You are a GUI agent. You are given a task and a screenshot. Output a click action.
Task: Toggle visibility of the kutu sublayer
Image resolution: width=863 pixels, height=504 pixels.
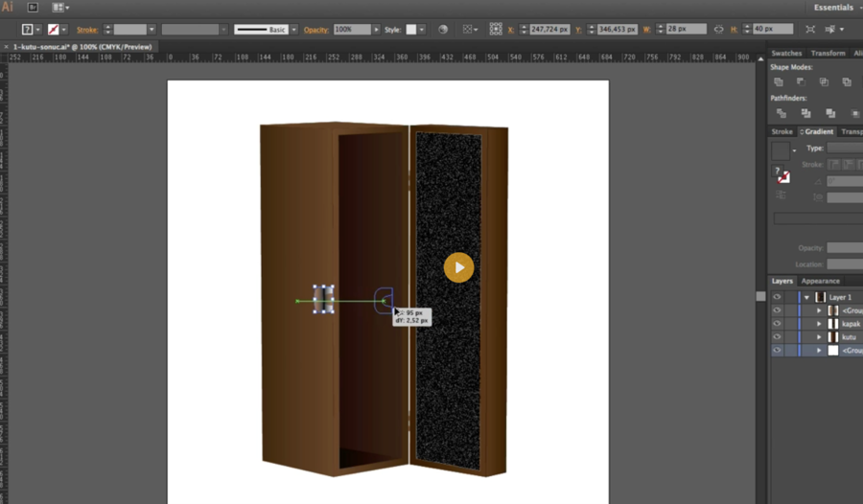(777, 336)
